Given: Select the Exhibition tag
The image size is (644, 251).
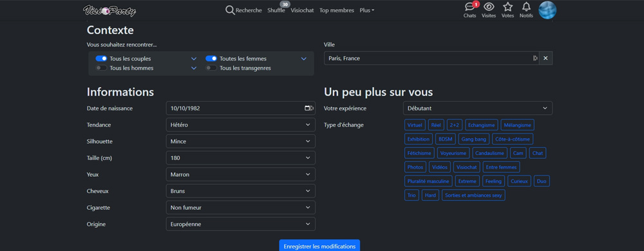Looking at the screenshot, I should click(419, 139).
